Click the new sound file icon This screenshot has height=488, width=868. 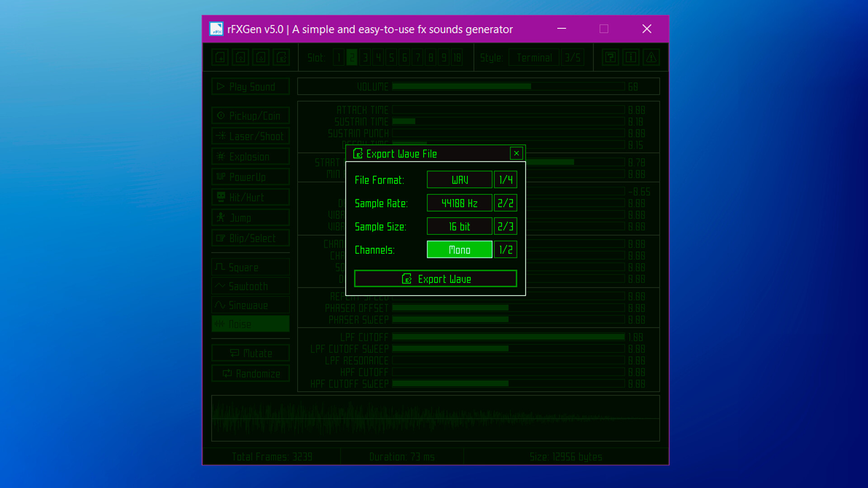(x=220, y=57)
